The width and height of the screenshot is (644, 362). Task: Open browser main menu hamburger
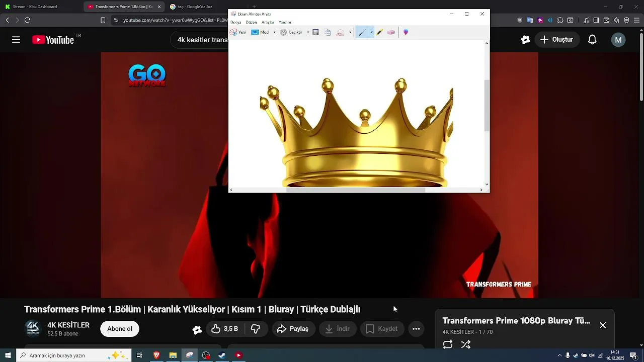pyautogui.click(x=636, y=20)
